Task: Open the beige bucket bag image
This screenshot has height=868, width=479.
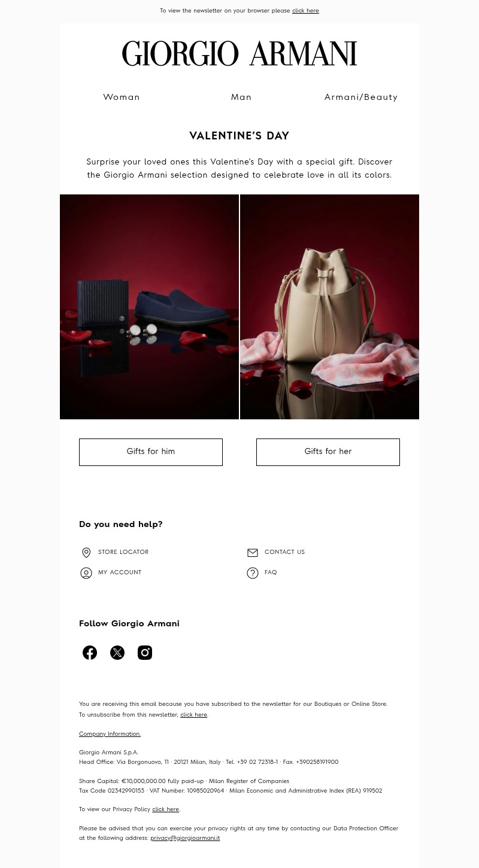Action: point(330,307)
